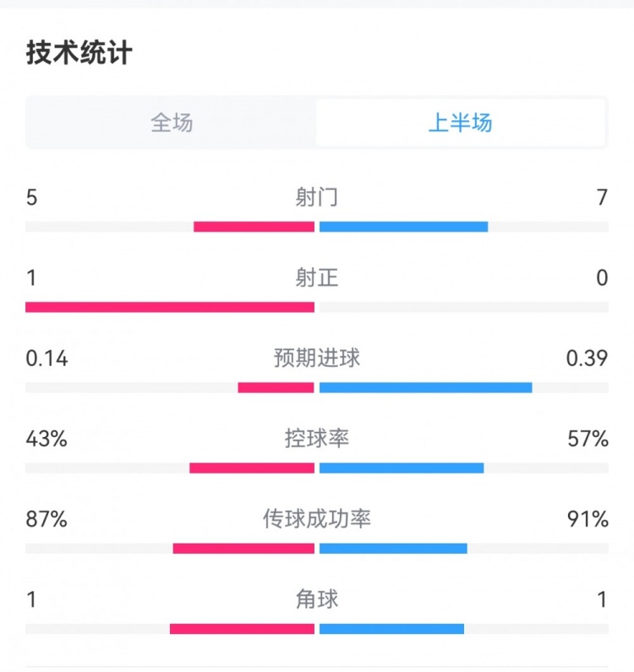Click the blue 射门 bar
The width and height of the screenshot is (634, 672).
[403, 227]
